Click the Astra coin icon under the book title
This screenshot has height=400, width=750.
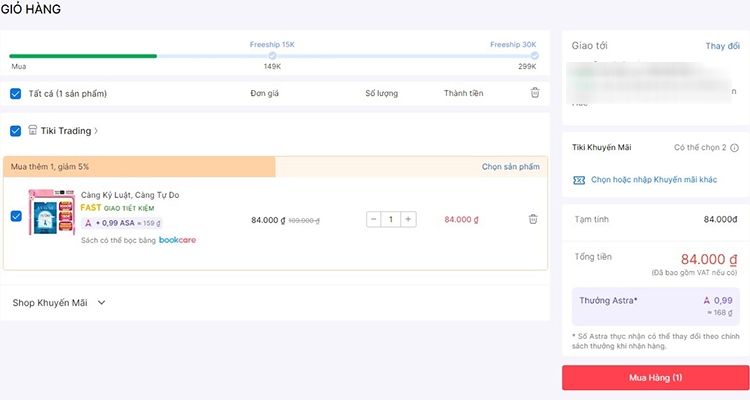(88, 223)
